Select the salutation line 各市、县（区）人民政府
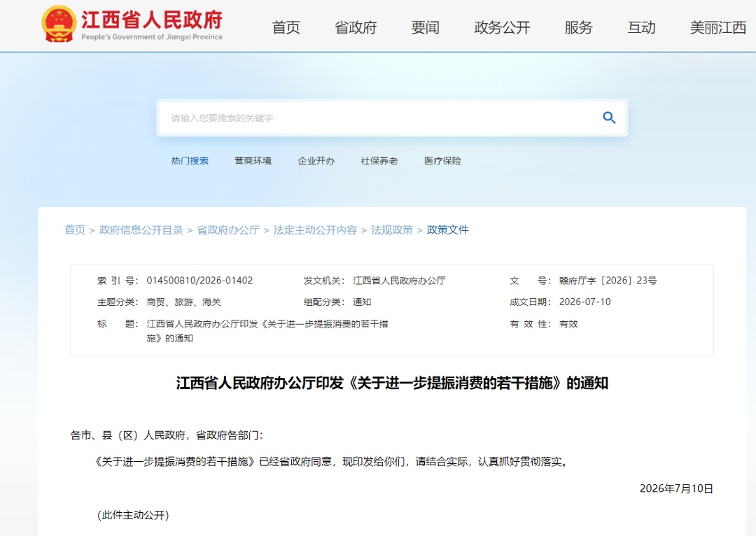Screen dimensions: 756x536 (167, 435)
